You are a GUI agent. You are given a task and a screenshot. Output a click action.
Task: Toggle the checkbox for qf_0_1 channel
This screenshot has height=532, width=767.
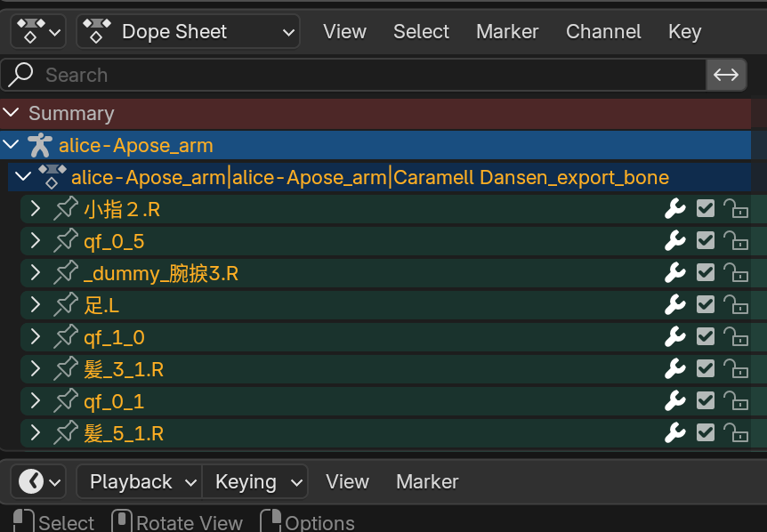tap(706, 401)
